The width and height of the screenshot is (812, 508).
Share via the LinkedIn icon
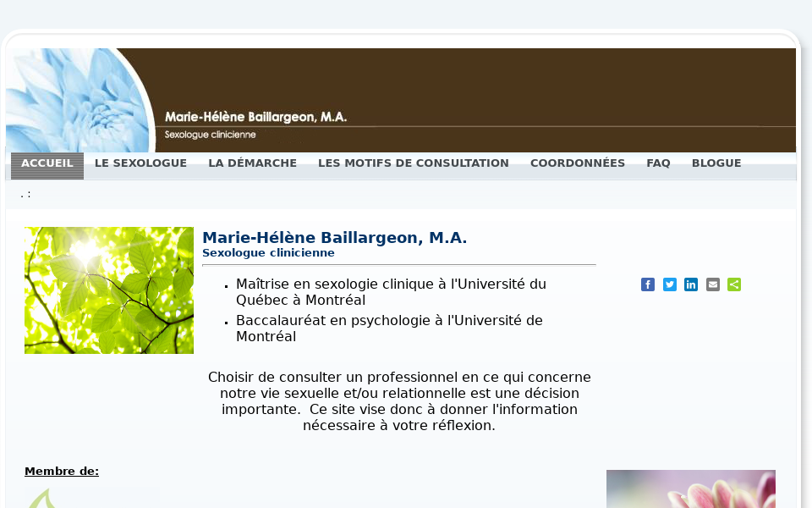691,284
